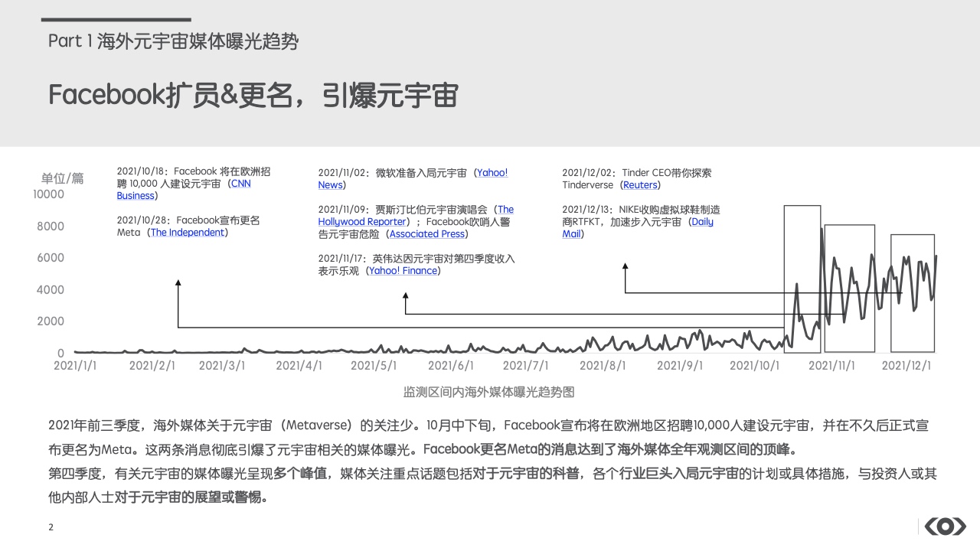The image size is (980, 551).
Task: Click The Independent source link
Action: 188,233
